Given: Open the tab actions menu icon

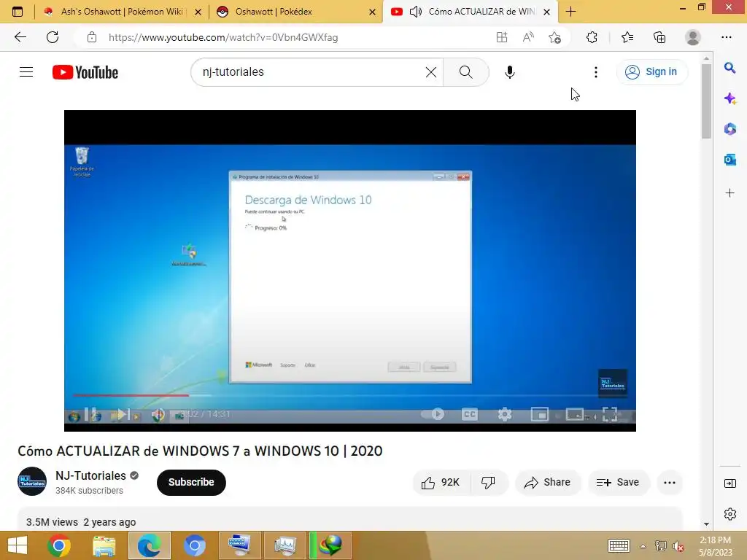Looking at the screenshot, I should click(x=18, y=12).
